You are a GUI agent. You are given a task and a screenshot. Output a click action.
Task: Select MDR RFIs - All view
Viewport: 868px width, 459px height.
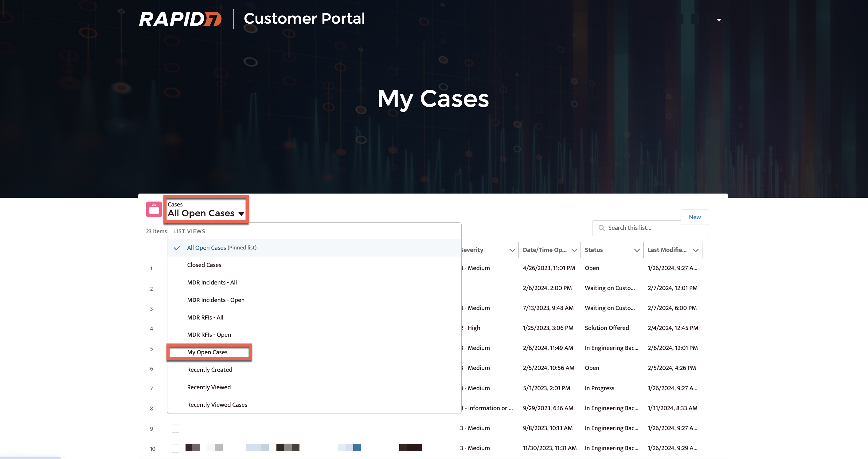pos(205,317)
